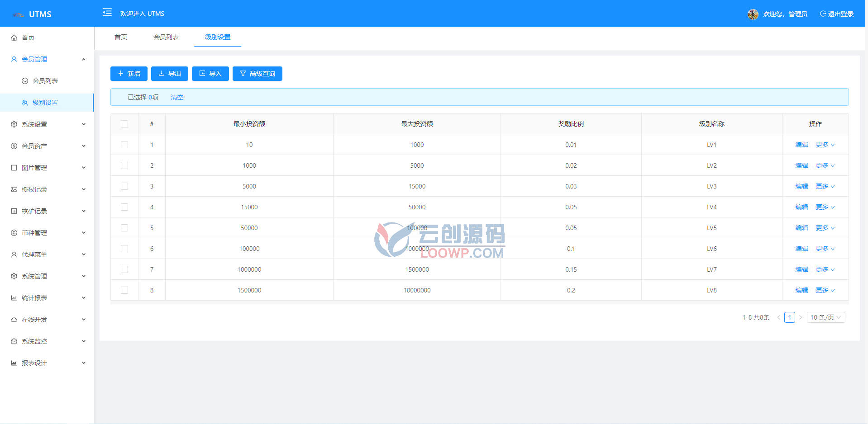Click the 统计报表 bar chart icon
868x424 pixels.
point(14,298)
